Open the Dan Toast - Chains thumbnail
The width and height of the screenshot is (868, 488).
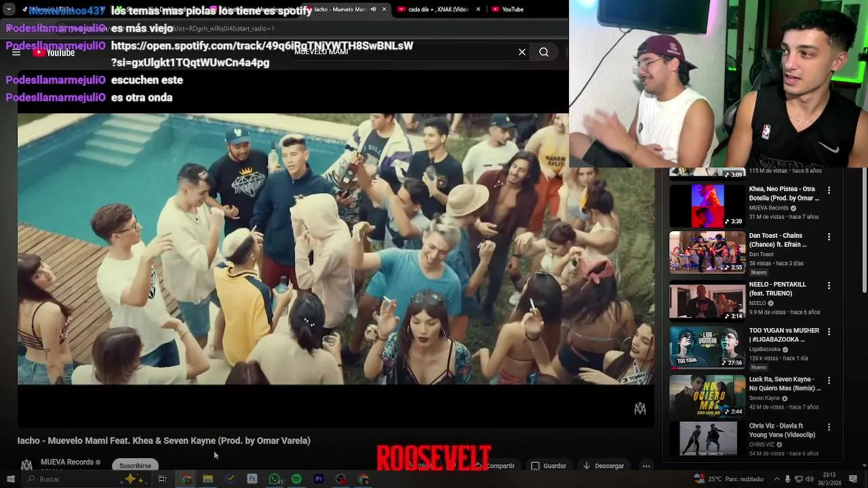tap(707, 252)
